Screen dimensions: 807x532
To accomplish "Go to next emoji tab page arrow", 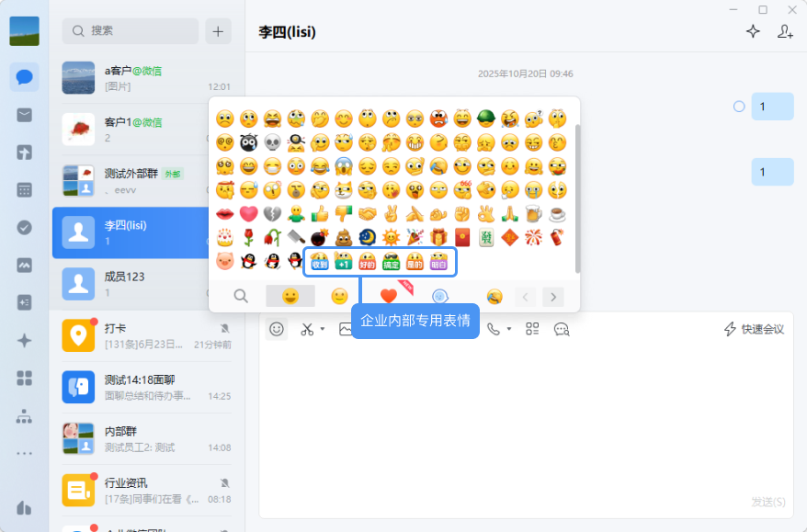I will 553,297.
